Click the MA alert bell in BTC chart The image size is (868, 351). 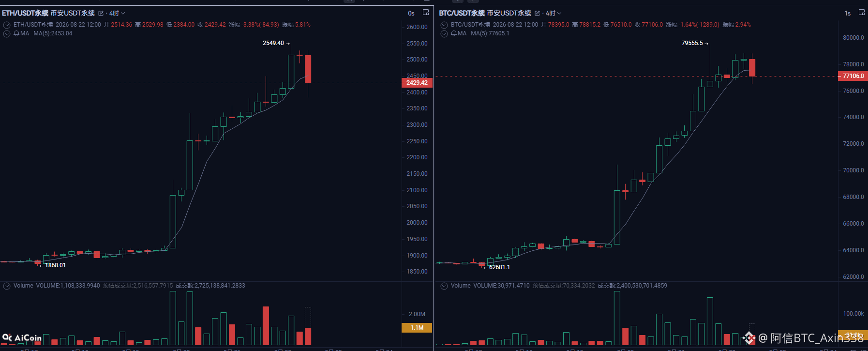(454, 33)
